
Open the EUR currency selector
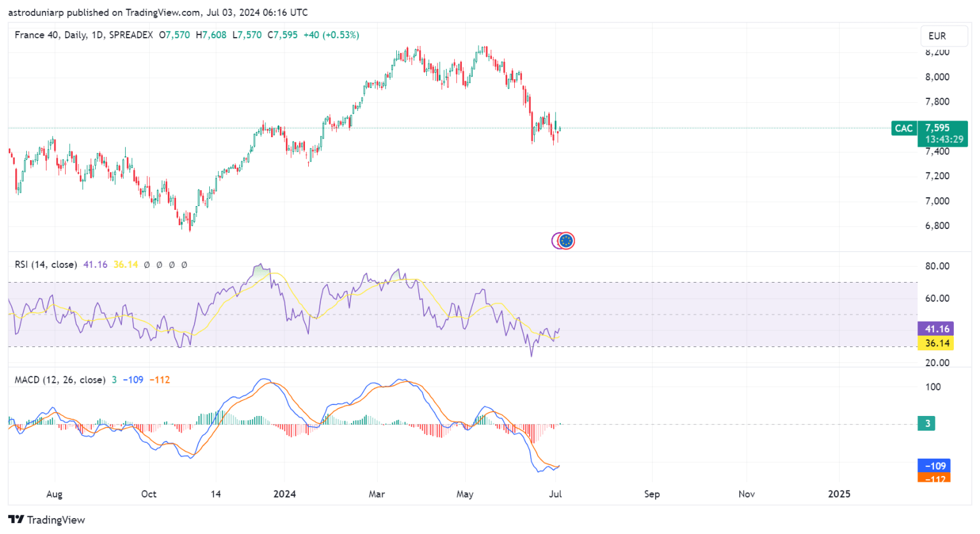click(944, 36)
